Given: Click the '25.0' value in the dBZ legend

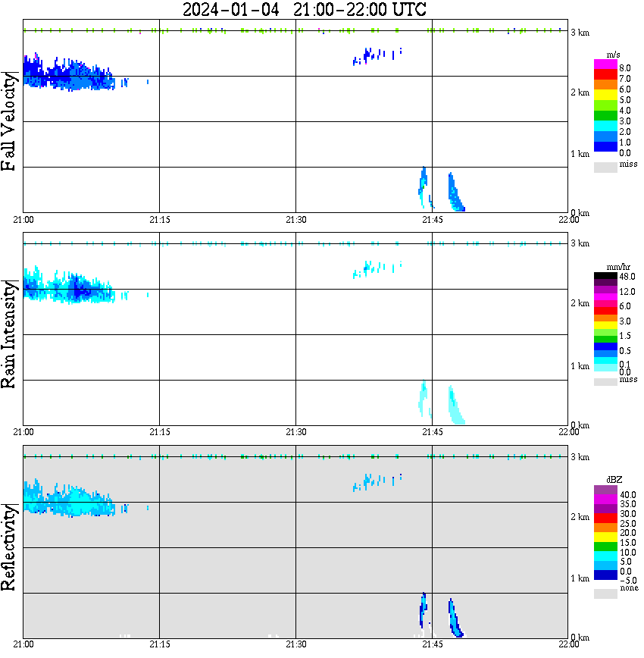Looking at the screenshot, I should [628, 523].
